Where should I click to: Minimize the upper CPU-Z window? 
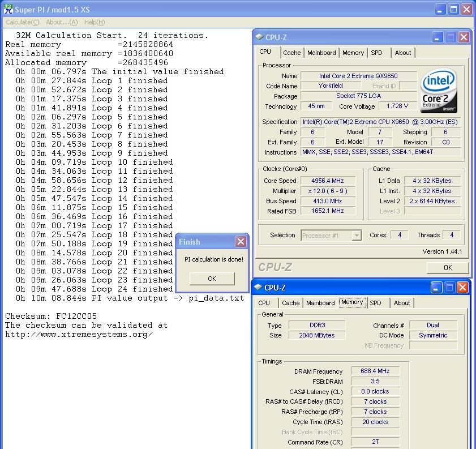pyautogui.click(x=437, y=37)
